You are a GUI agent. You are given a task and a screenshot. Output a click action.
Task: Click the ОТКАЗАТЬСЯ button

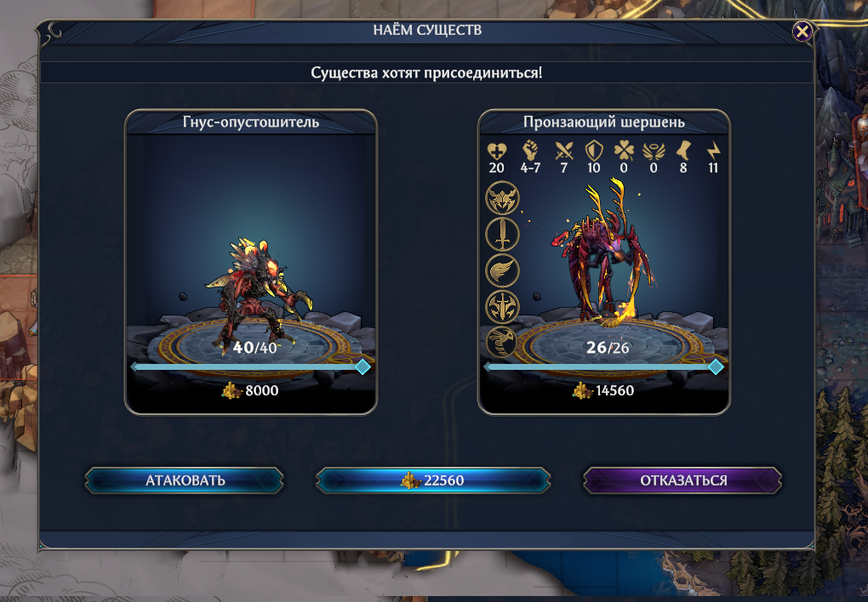(x=683, y=480)
